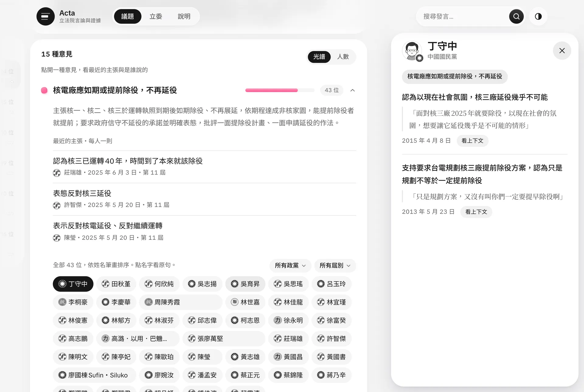Image resolution: width=584 pixels, height=392 pixels.
Task: Click party icon on 黃國昌 chip
Action: click(x=278, y=357)
